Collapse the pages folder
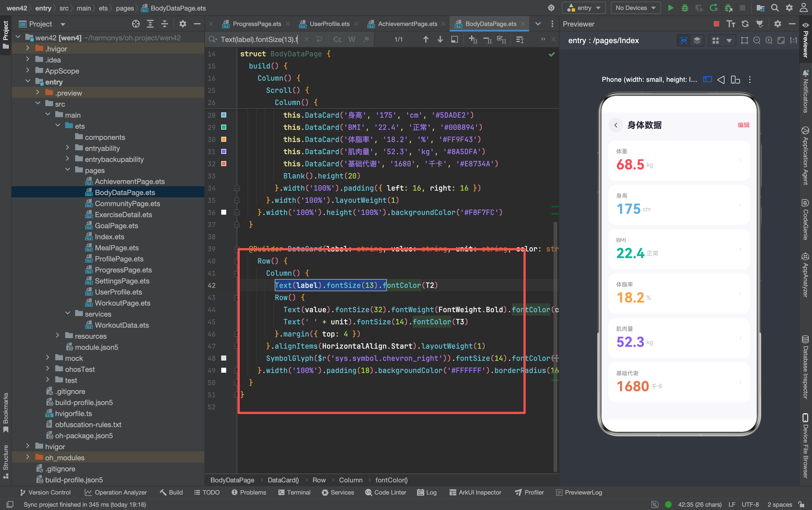The width and height of the screenshot is (812, 510). pyautogui.click(x=67, y=170)
